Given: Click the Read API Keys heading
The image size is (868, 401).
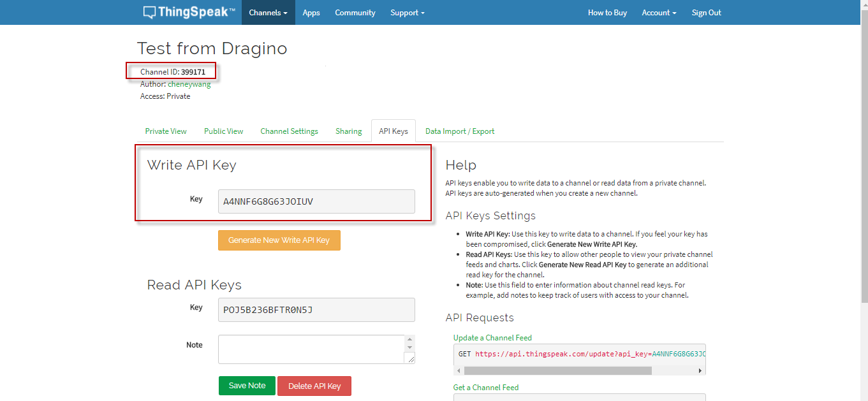Looking at the screenshot, I should (x=195, y=285).
